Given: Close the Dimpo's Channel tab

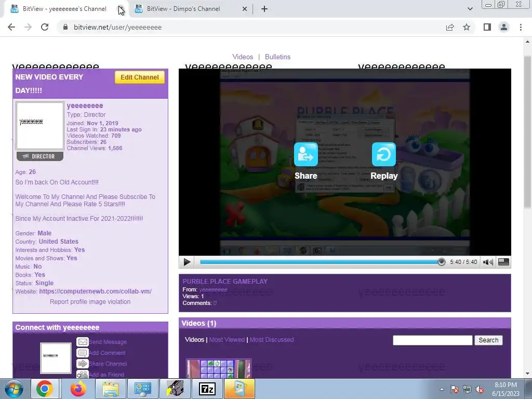Looking at the screenshot, I should 245,9.
